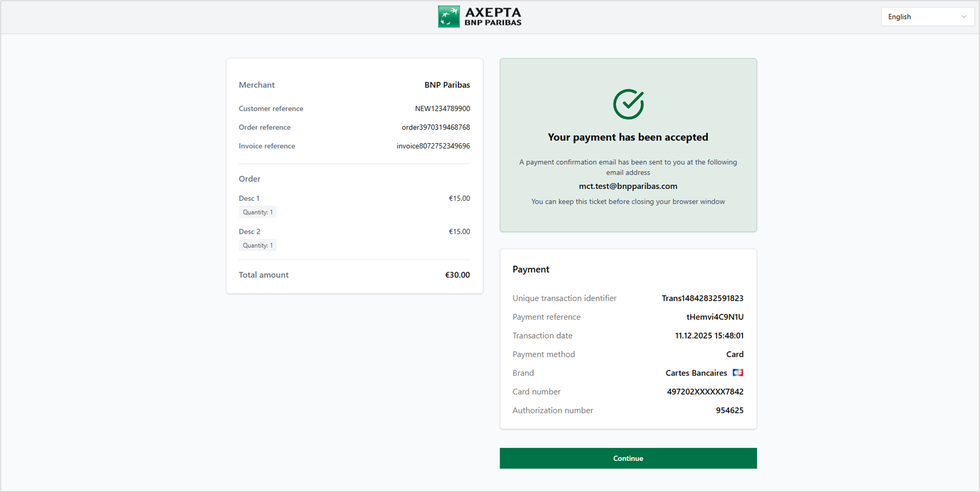Click the invoice reference value invoice8072752349696
Image resolution: width=980 pixels, height=492 pixels.
coord(433,146)
